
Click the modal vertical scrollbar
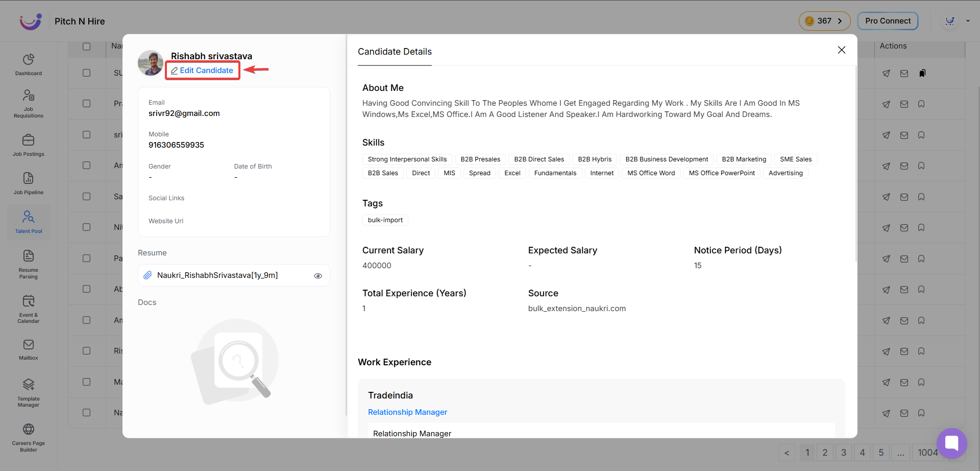(x=856, y=163)
